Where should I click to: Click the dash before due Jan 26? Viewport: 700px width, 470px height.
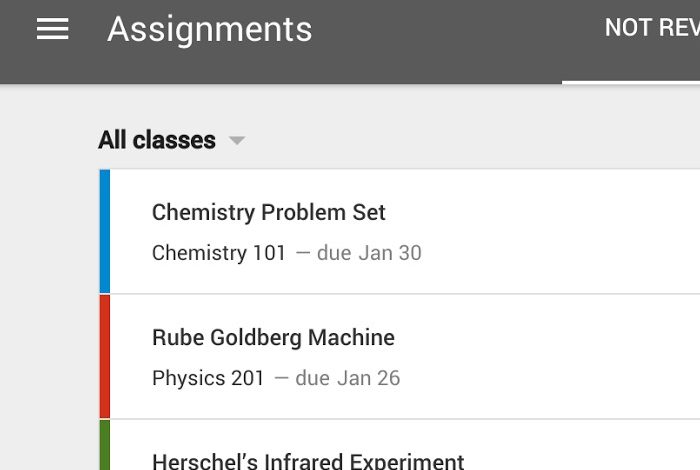(281, 378)
